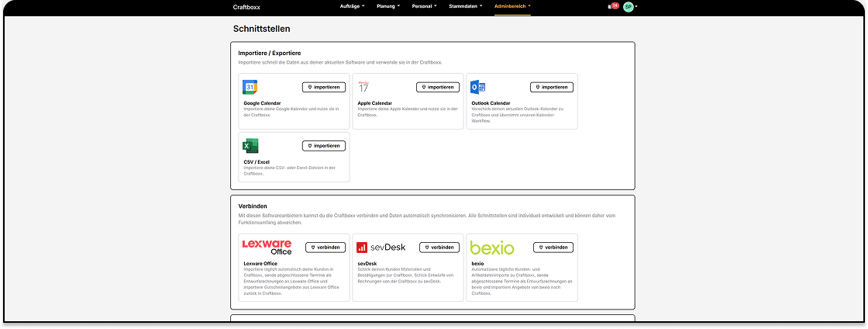Image resolution: width=868 pixels, height=329 pixels.
Task: Connect Lexware Office
Action: tap(325, 247)
